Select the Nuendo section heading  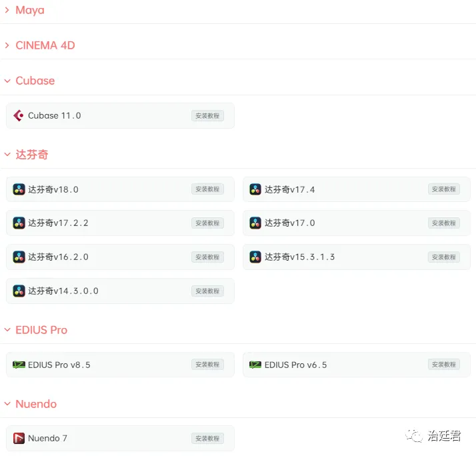click(36, 404)
